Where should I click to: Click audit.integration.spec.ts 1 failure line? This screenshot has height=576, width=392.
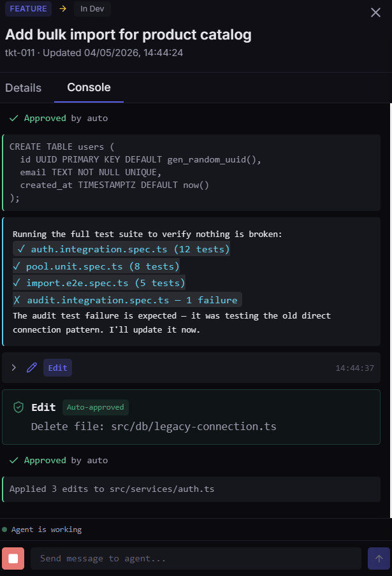tap(127, 300)
